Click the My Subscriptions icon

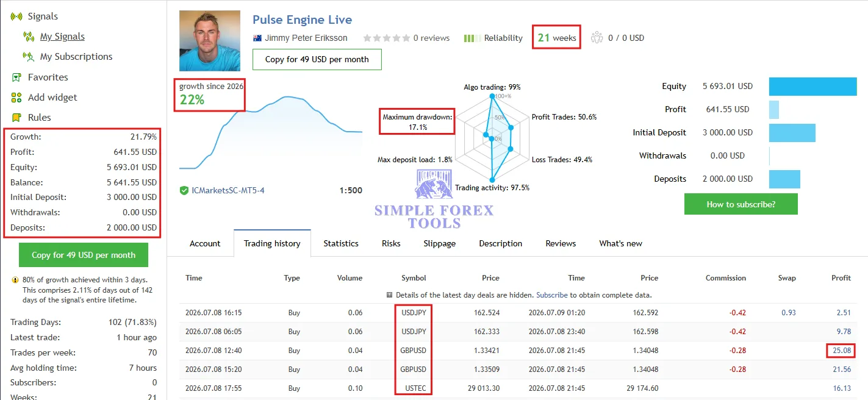29,57
